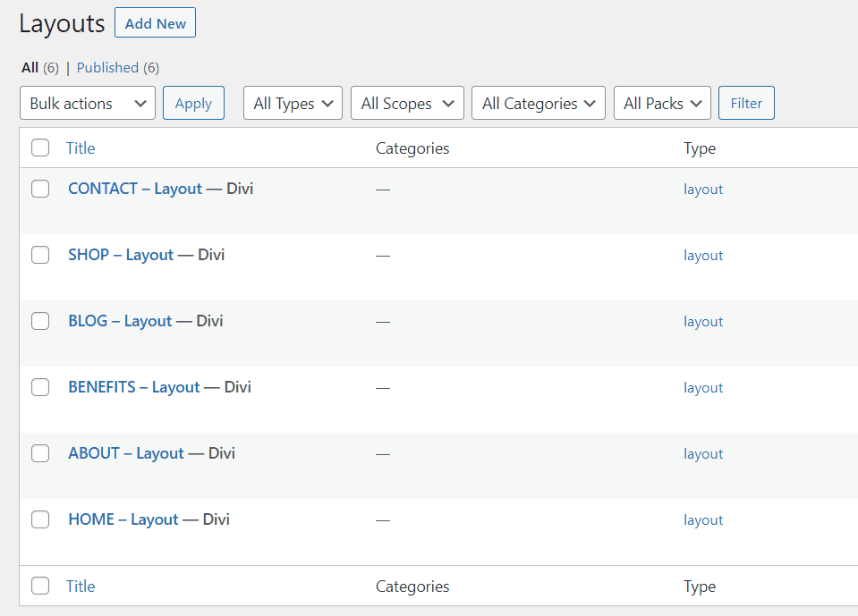Open the ABOUT – Layout title link
The width and height of the screenshot is (858, 616).
126,453
